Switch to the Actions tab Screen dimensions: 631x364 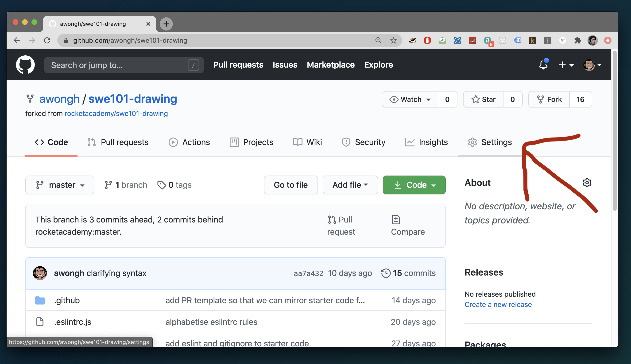click(x=189, y=142)
